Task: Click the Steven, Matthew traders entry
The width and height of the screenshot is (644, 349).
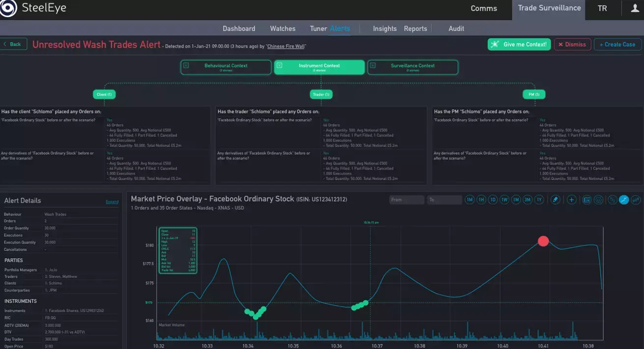Action: (x=61, y=276)
